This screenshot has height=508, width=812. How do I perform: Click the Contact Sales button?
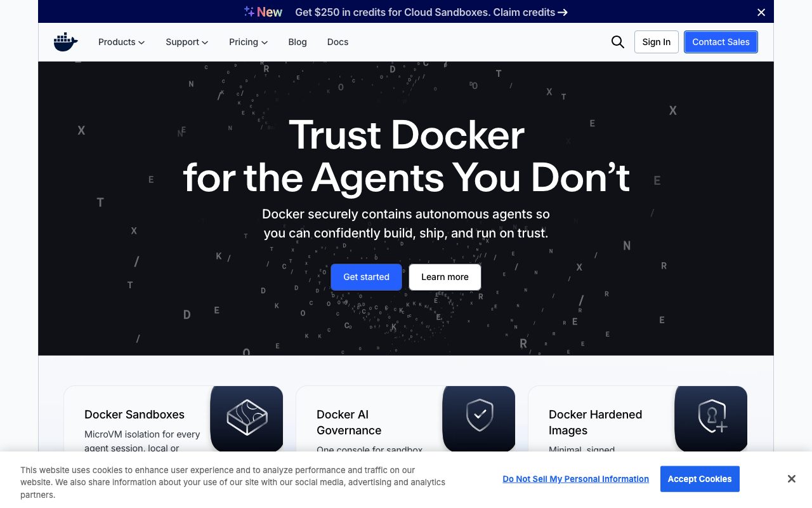[721, 42]
